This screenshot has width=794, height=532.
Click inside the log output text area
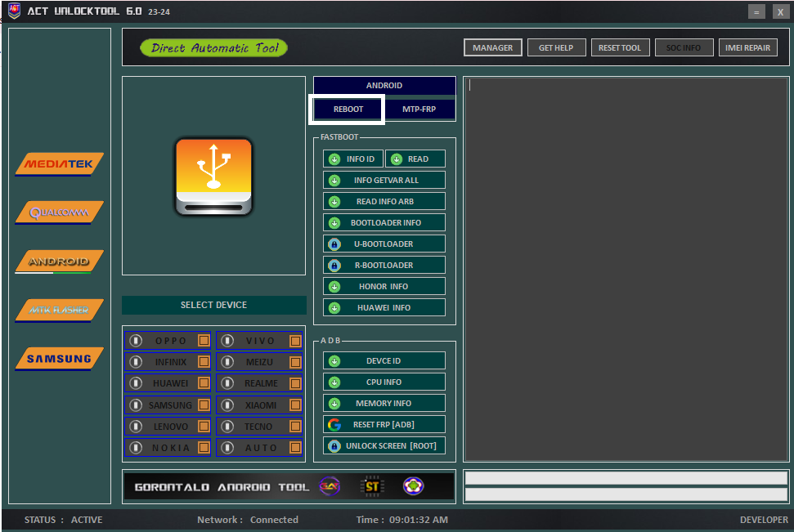(x=626, y=269)
